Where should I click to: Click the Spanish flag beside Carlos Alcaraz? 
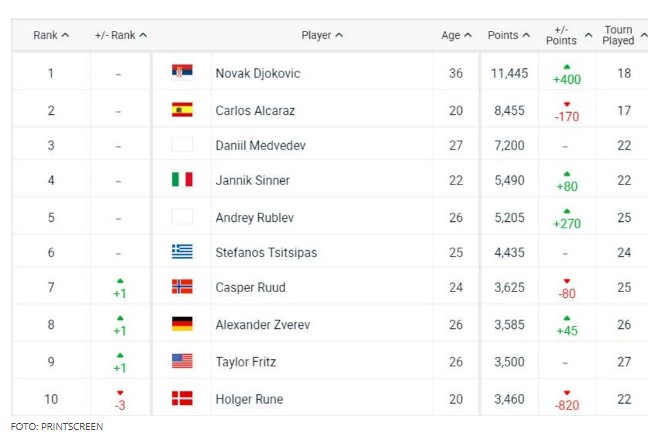pyautogui.click(x=182, y=110)
